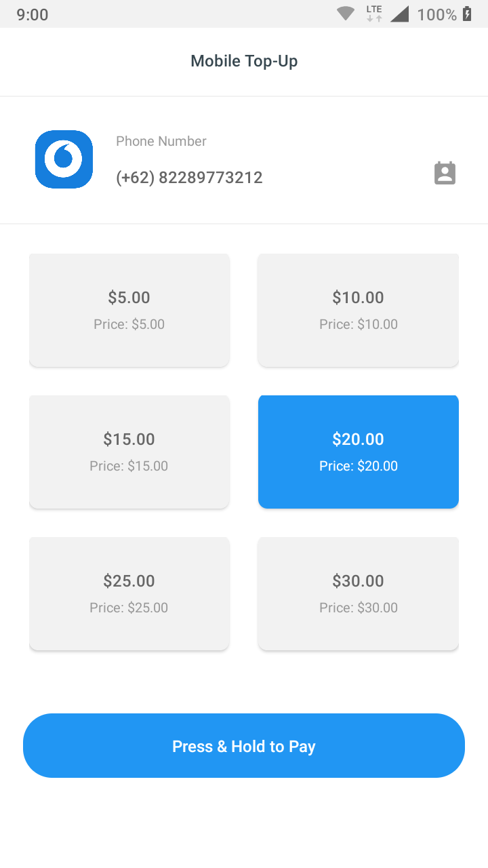Edit the phone number (+62) 82289773212
Viewport: 488px width, 868px height.
[189, 178]
